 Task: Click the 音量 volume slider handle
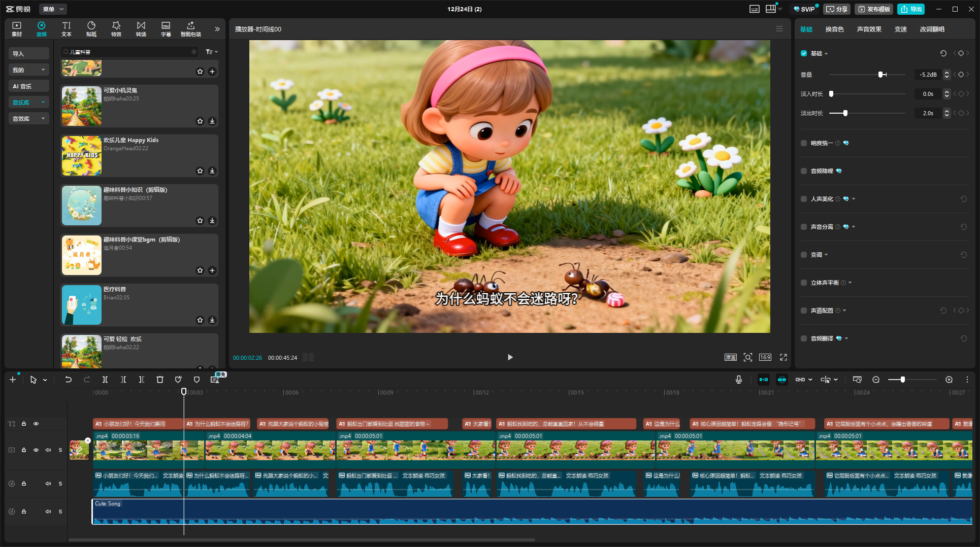[881, 75]
